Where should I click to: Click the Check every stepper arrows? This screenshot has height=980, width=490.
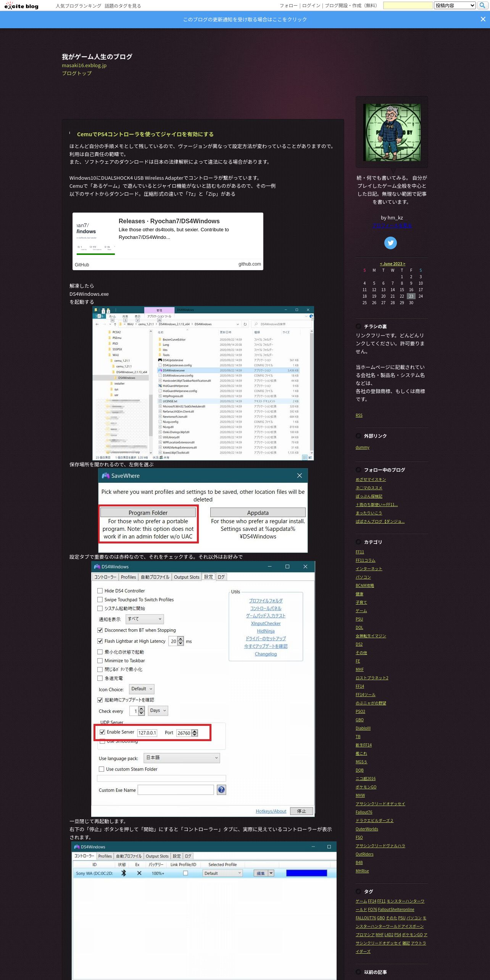click(x=142, y=711)
